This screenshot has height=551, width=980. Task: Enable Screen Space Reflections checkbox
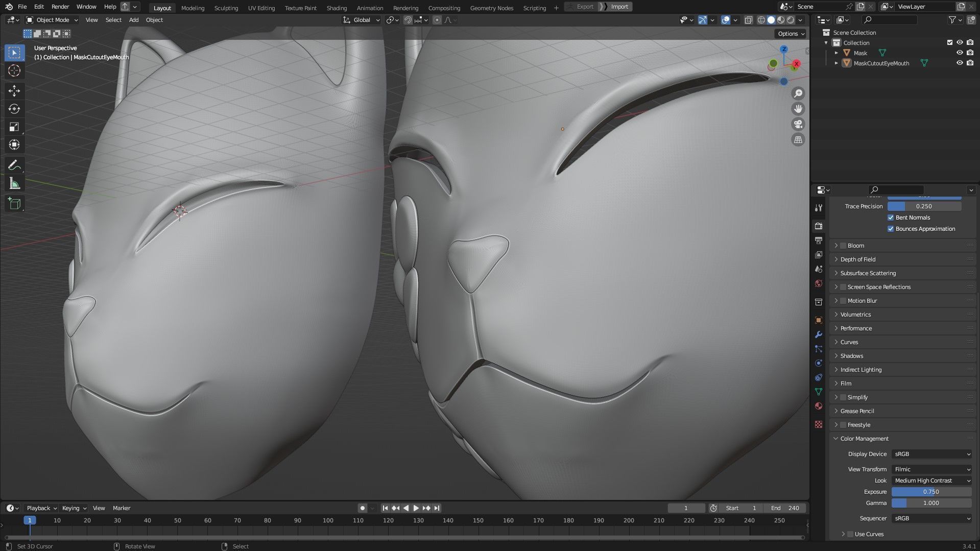843,287
